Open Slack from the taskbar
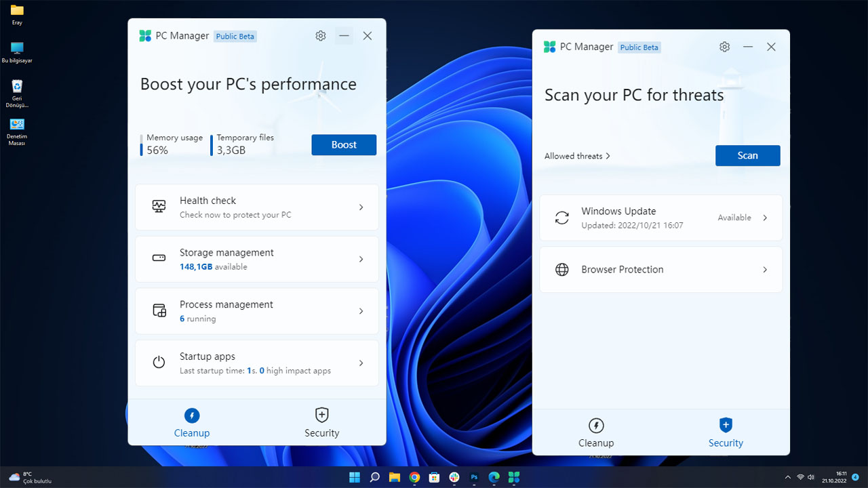This screenshot has width=868, height=488. point(454,477)
